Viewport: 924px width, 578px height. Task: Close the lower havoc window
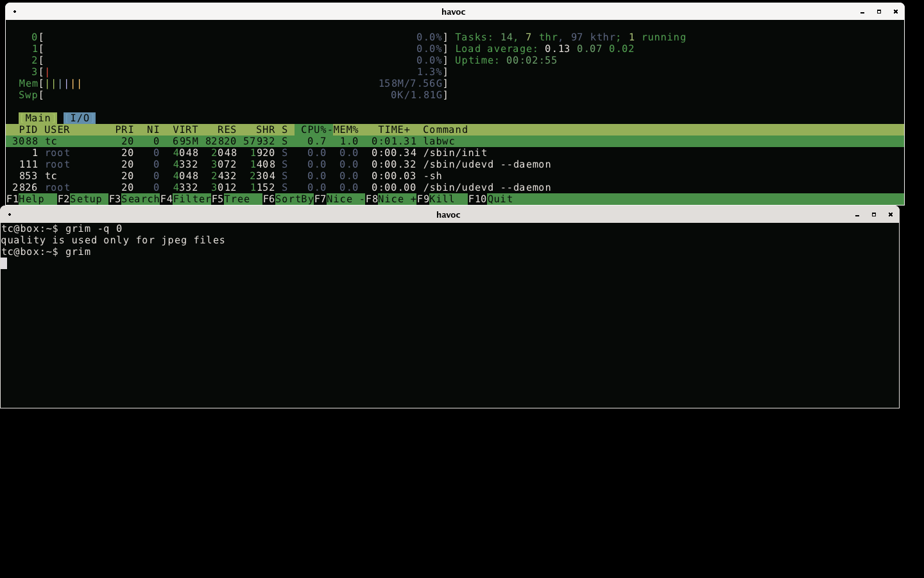(x=891, y=215)
